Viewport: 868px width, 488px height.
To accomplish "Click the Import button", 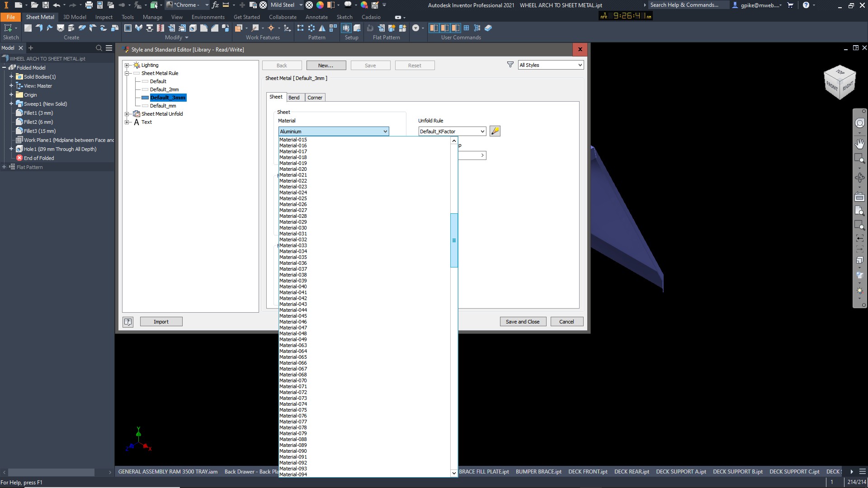I will 161,322.
